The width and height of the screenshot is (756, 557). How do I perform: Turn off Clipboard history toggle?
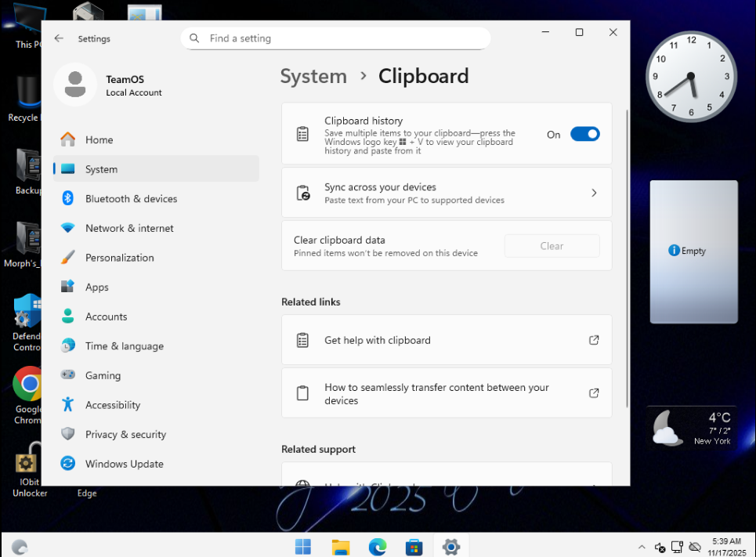click(584, 134)
